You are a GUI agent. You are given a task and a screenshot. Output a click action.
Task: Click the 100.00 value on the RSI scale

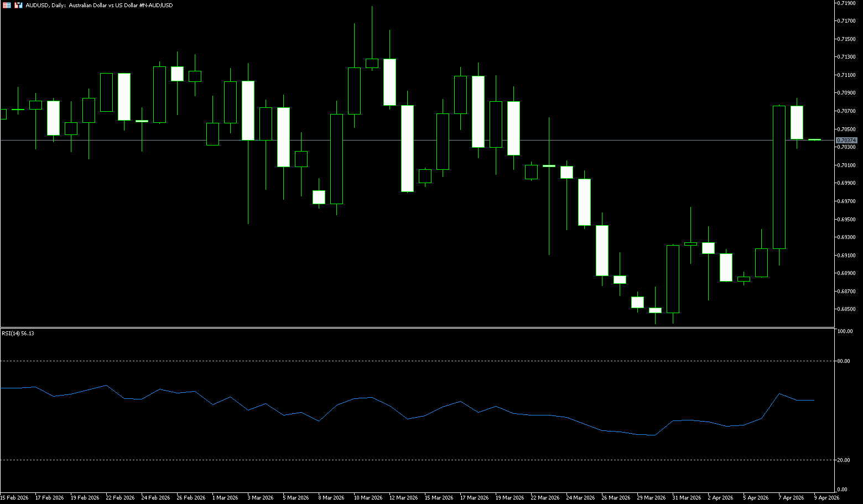pos(845,331)
